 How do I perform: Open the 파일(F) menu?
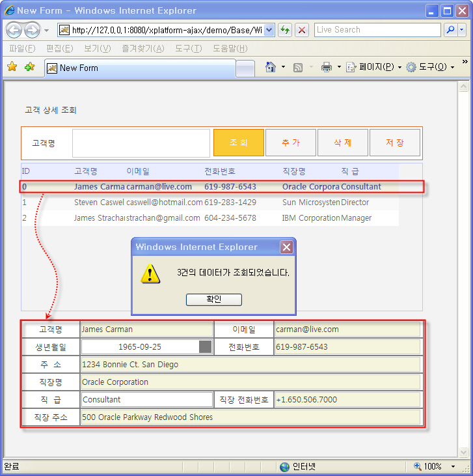[22, 49]
